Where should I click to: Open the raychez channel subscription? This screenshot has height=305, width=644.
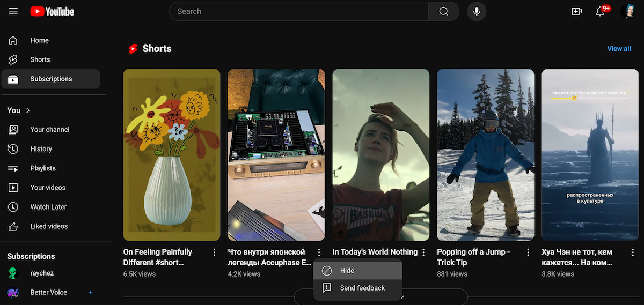click(x=42, y=273)
